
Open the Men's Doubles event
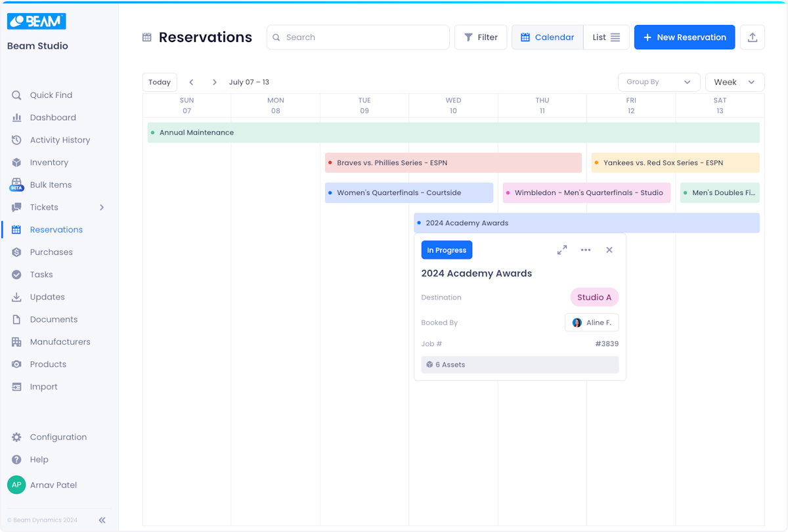click(720, 193)
